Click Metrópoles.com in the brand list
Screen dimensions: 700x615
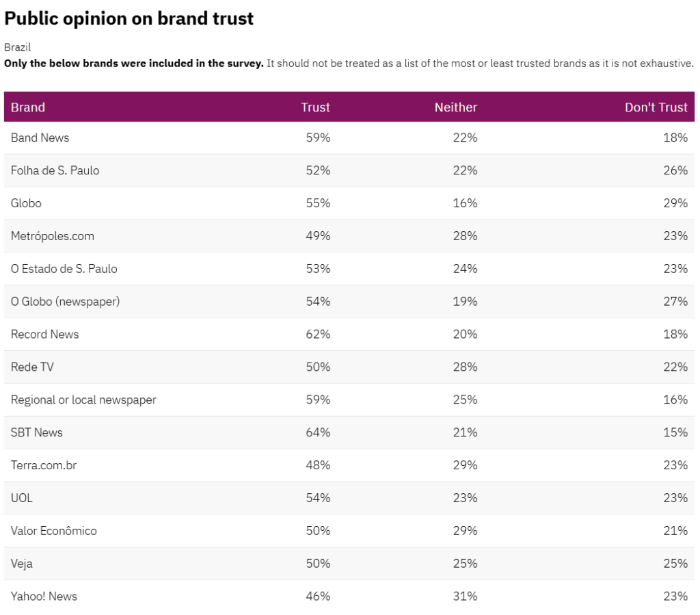[53, 236]
